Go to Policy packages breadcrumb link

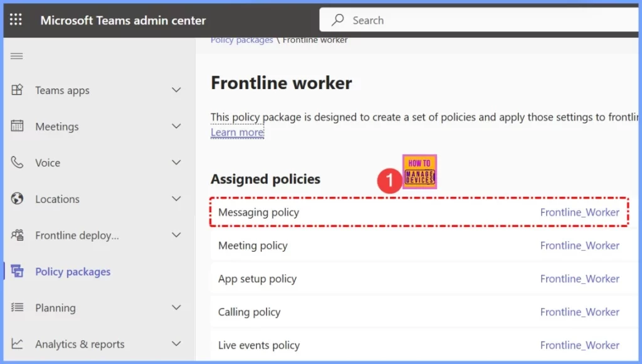click(x=241, y=40)
